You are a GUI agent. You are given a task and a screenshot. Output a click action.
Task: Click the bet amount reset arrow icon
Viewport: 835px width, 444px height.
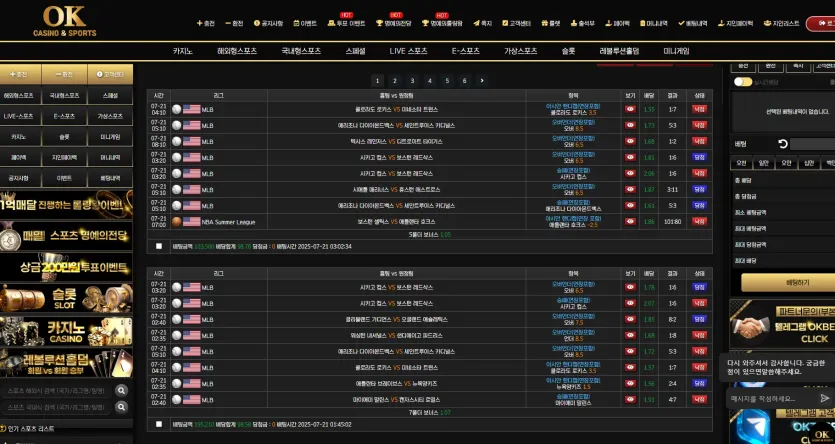(782, 144)
